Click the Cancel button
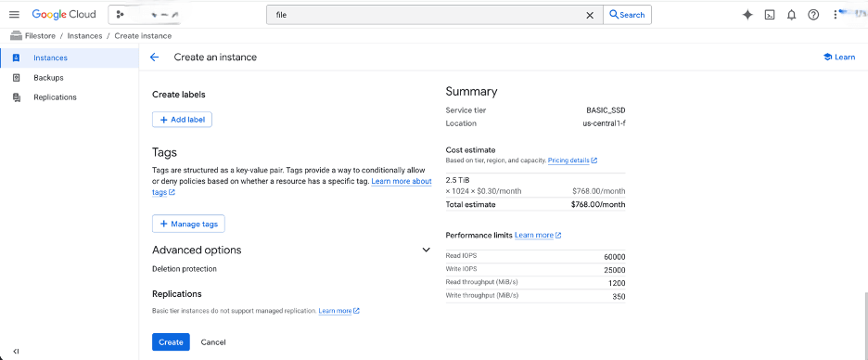This screenshot has width=868, height=360. (x=213, y=342)
